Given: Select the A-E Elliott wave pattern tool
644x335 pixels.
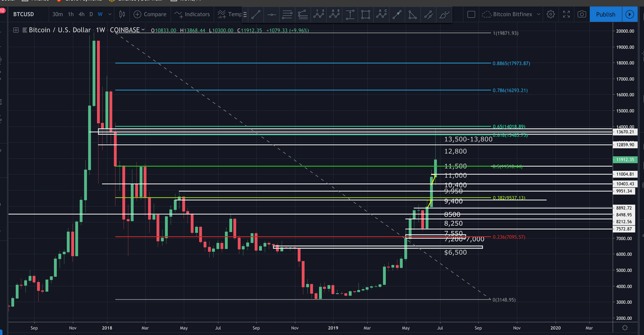Looking at the screenshot, I should [334, 15].
